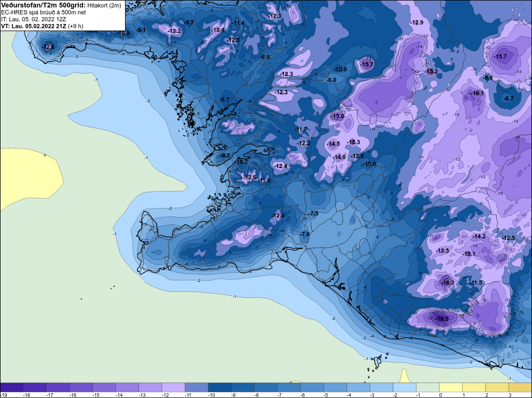This screenshot has width=532, height=398.
Task: Select the legend swatch between -18 and -17
Action: pyautogui.click(x=35, y=387)
